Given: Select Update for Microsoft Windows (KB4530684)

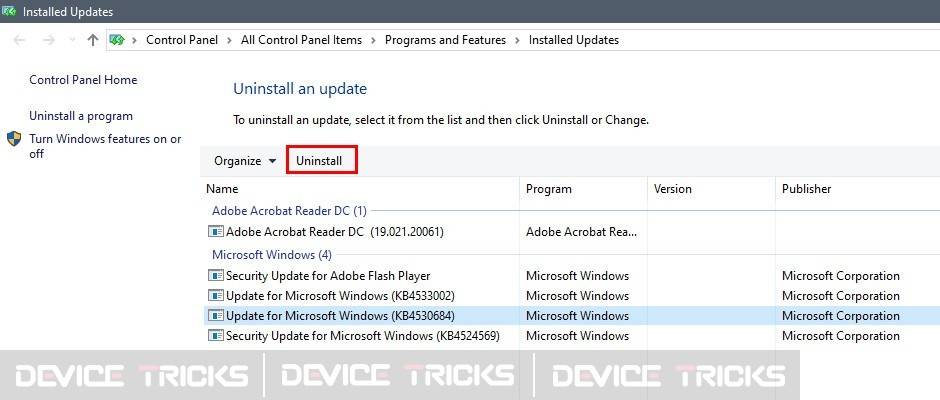Looking at the screenshot, I should point(340,315).
